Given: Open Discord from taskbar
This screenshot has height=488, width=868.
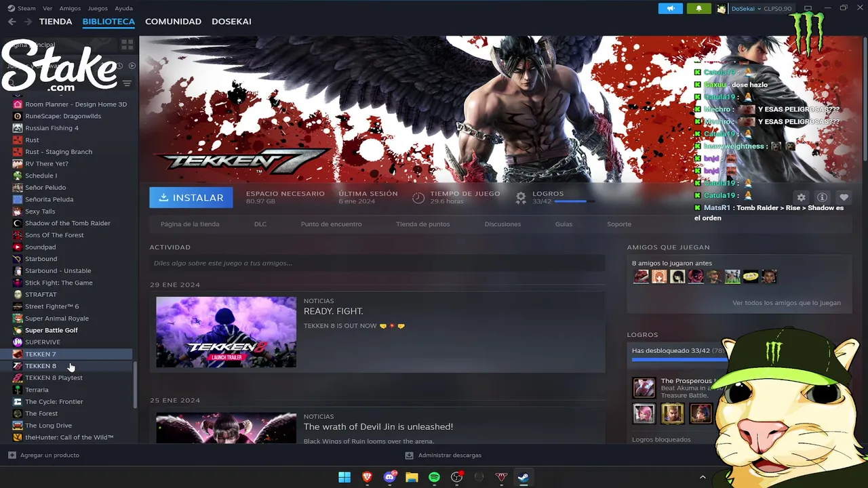Looking at the screenshot, I should (x=390, y=477).
